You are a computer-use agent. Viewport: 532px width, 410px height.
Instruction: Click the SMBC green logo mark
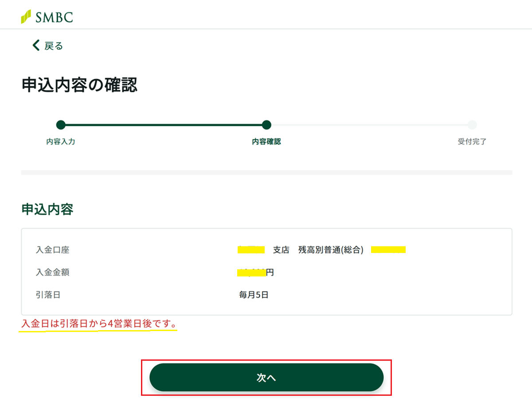26,17
